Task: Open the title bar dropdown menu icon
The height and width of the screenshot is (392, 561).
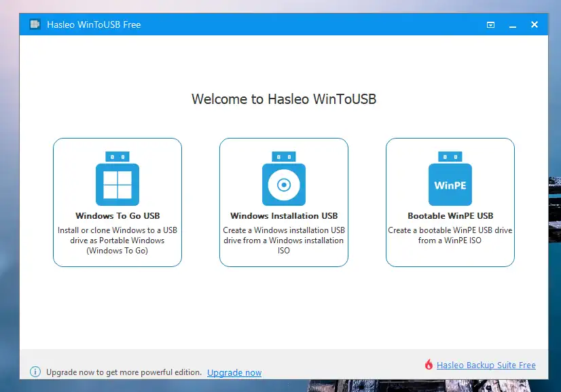Action: tap(490, 24)
